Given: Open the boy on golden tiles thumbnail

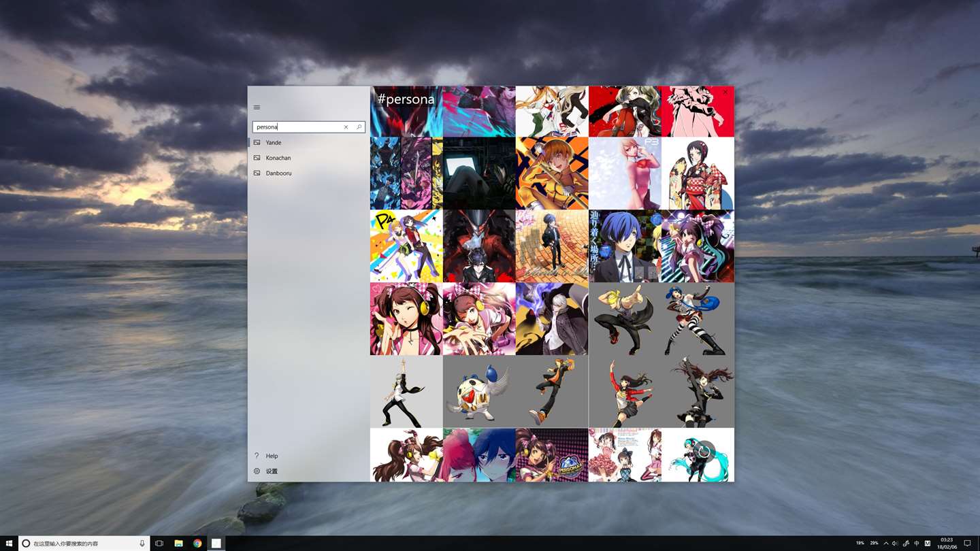Looking at the screenshot, I should [552, 246].
